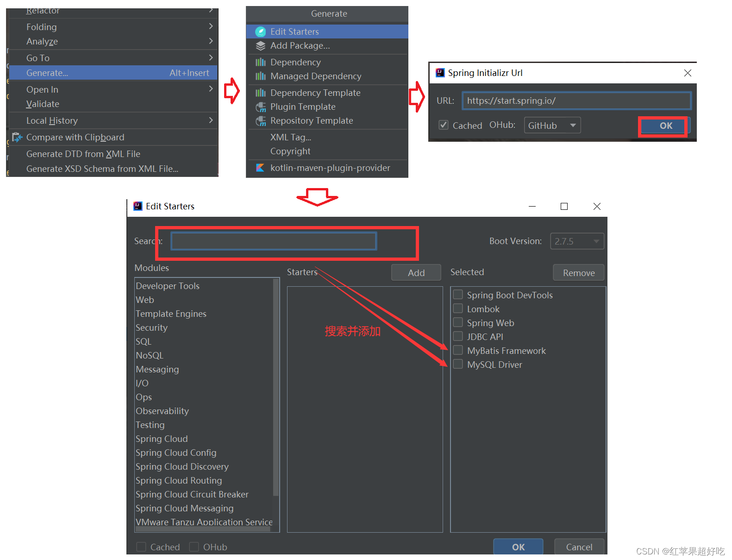Select Spring Cloud Circuit Breaker module

(x=204, y=494)
